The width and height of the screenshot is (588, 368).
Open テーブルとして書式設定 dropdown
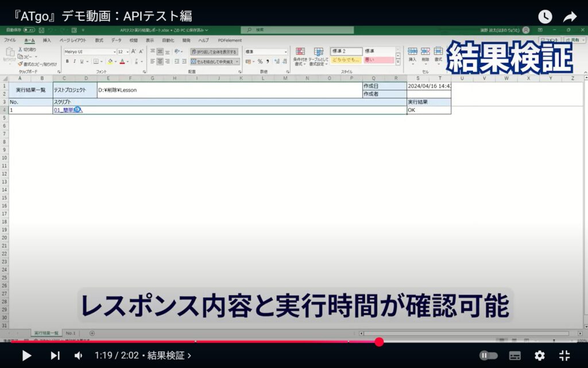pyautogui.click(x=318, y=56)
